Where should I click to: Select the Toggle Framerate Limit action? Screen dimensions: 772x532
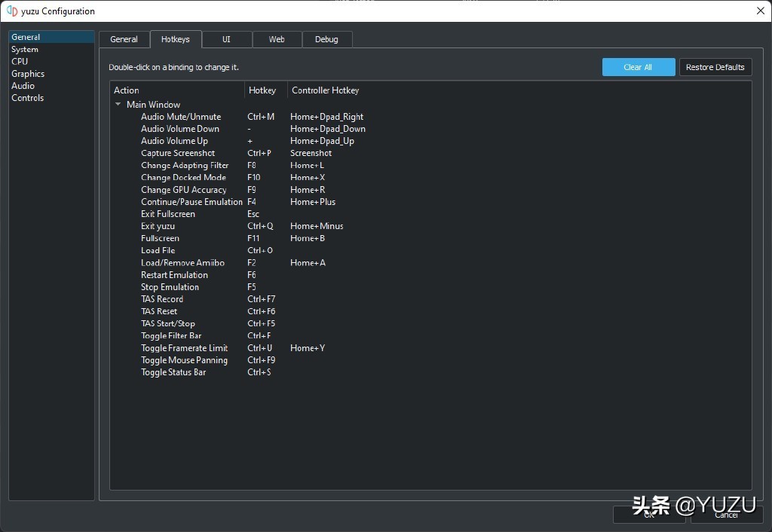tap(184, 348)
